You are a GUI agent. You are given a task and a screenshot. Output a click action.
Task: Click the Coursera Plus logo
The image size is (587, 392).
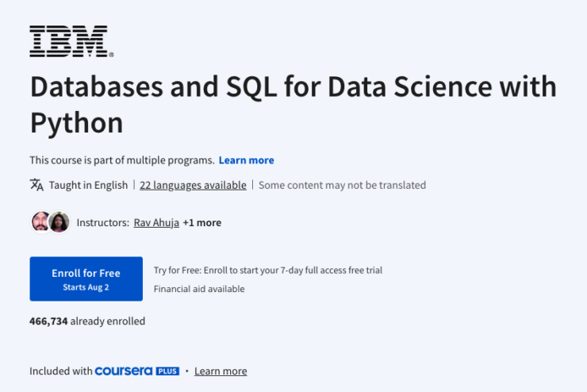click(x=136, y=371)
